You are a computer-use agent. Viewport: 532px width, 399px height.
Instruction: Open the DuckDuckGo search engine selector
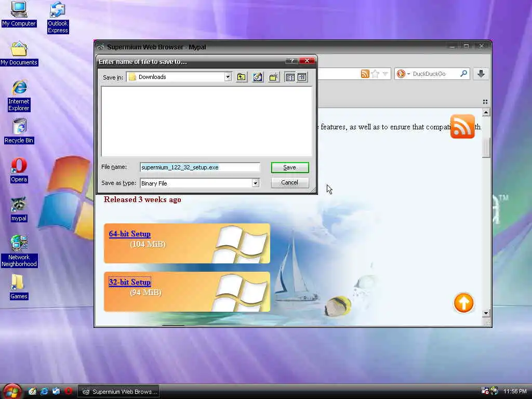click(x=403, y=74)
